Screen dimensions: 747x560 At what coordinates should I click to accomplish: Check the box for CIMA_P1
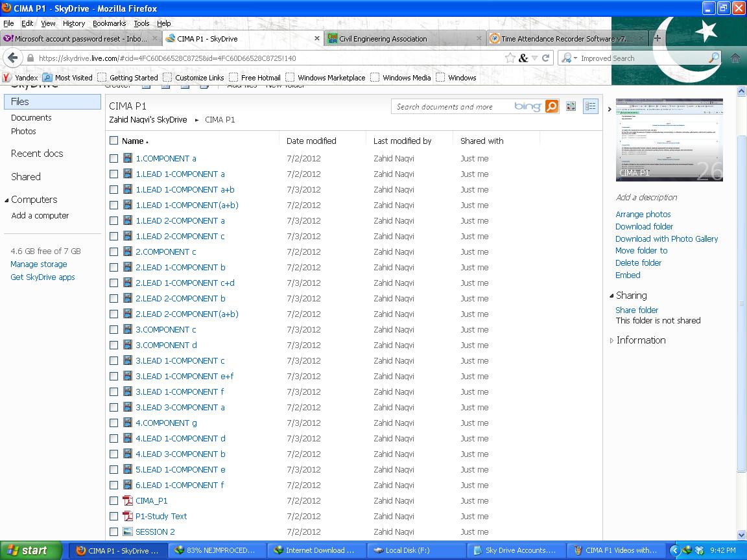(114, 501)
